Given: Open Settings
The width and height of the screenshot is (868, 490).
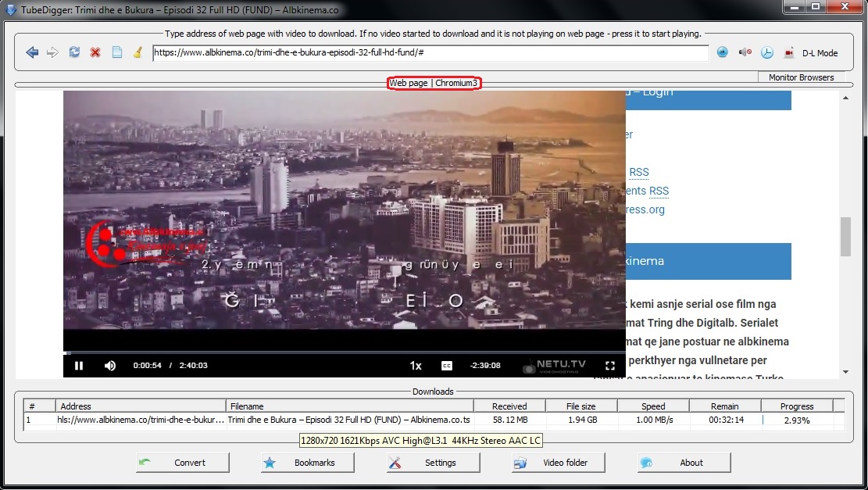Looking at the screenshot, I should (434, 463).
